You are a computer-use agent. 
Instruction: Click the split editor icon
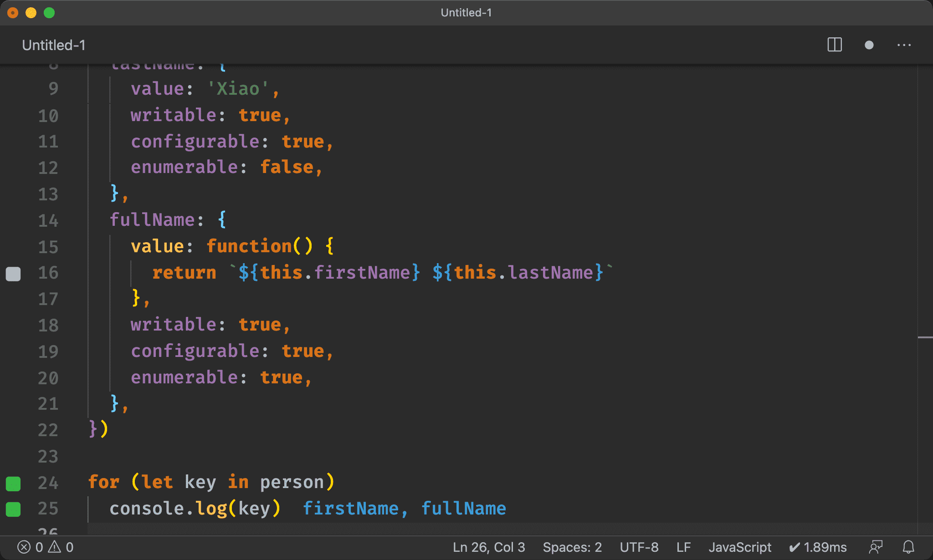pos(834,45)
